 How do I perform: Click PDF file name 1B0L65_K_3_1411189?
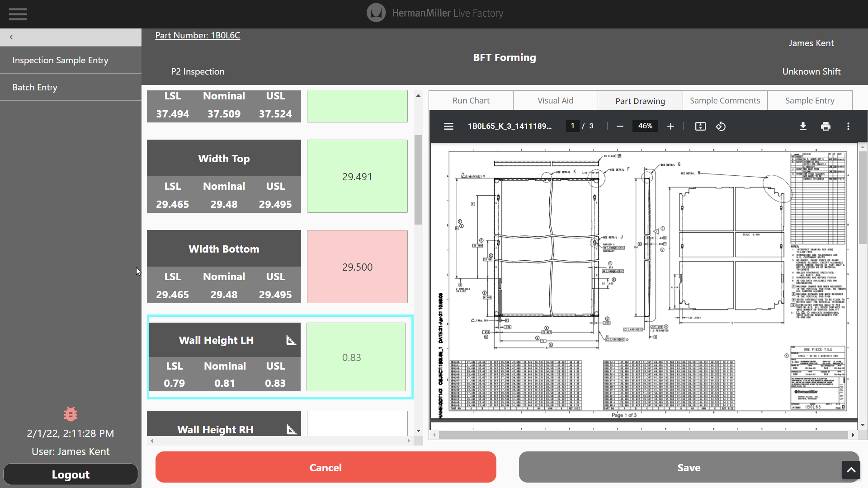click(x=509, y=126)
